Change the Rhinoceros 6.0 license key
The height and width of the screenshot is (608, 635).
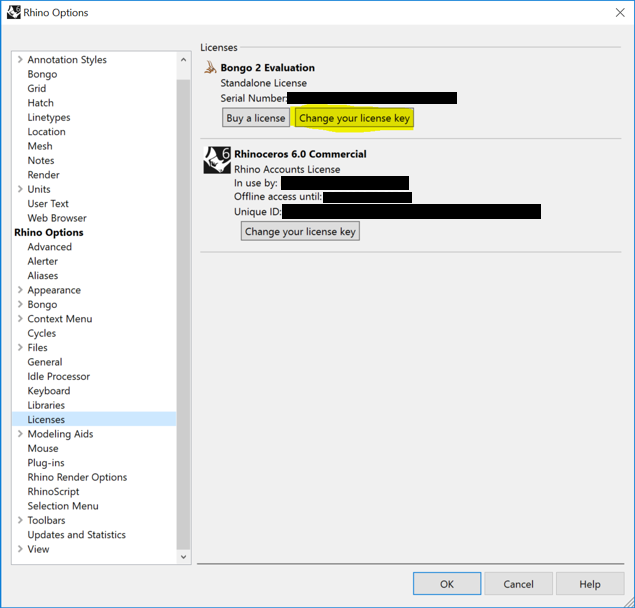click(x=300, y=231)
